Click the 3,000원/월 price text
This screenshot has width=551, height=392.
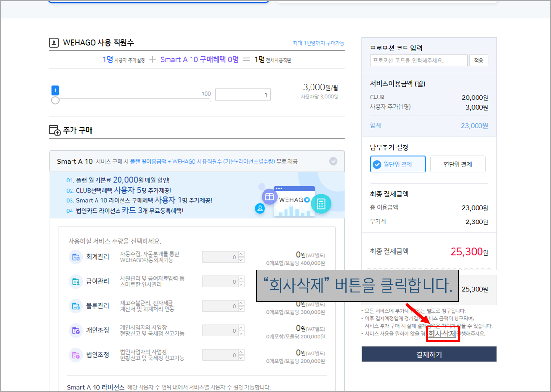[x=320, y=87]
